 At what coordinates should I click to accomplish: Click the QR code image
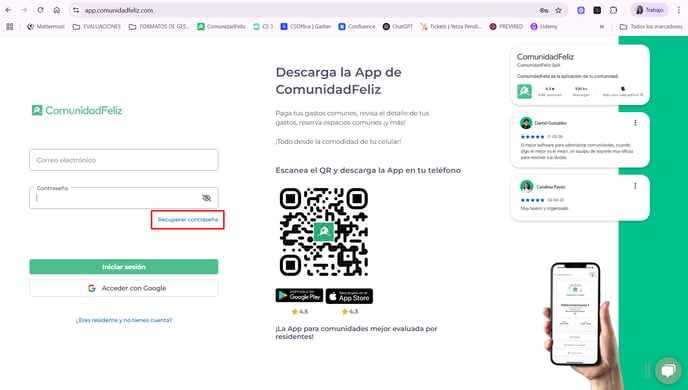[x=324, y=232]
